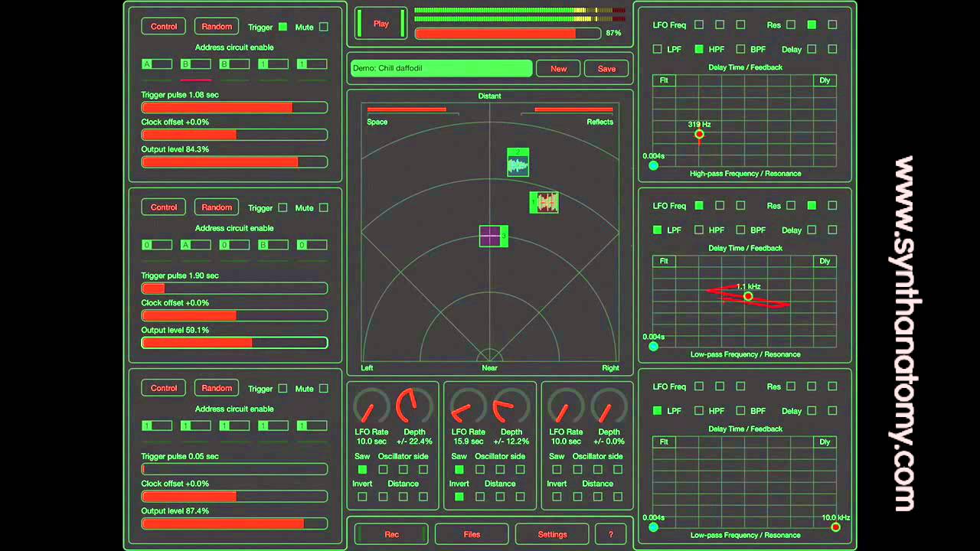Screen dimensions: 980x551
Task: Click the LFO Rate knob reading 15.9 sec
Action: point(468,406)
